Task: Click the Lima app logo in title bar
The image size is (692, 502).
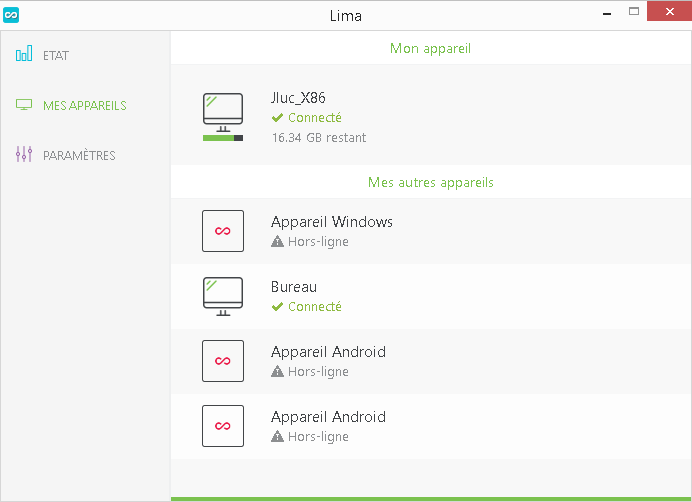Action: tap(11, 15)
